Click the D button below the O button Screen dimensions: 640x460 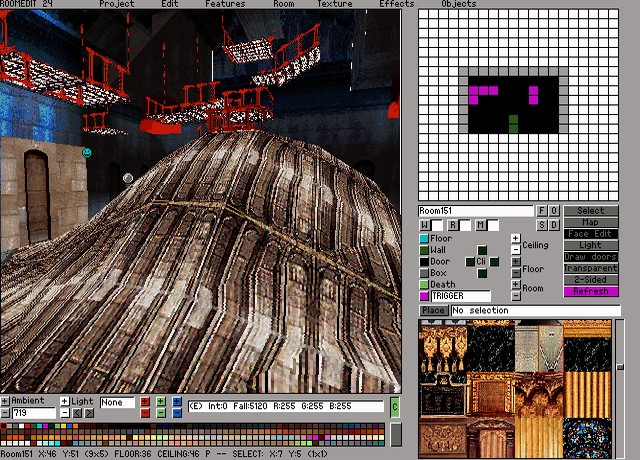(x=554, y=225)
